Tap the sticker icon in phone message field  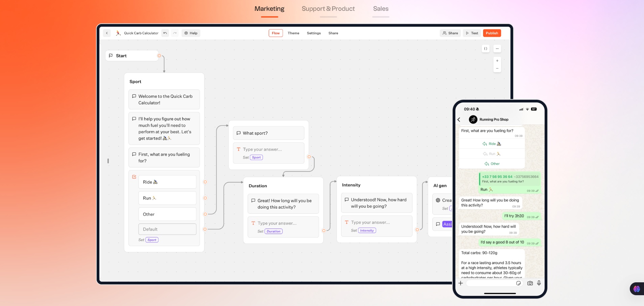519,283
